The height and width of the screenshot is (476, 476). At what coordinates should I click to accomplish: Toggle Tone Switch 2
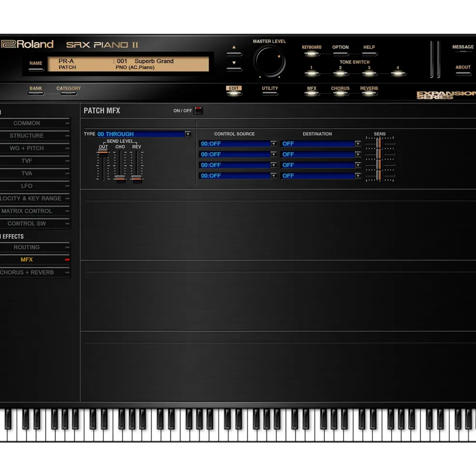[340, 73]
